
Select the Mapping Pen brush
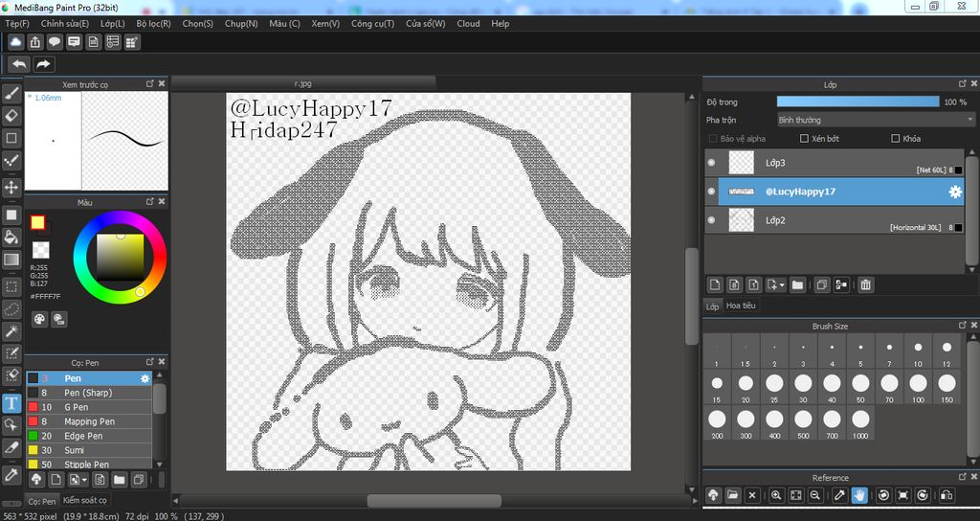[x=89, y=421]
